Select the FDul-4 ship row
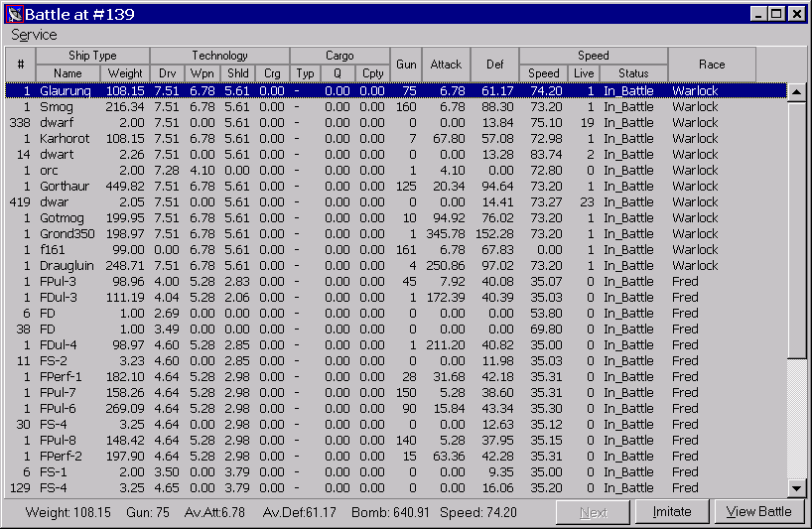The width and height of the screenshot is (812, 529). [x=396, y=344]
